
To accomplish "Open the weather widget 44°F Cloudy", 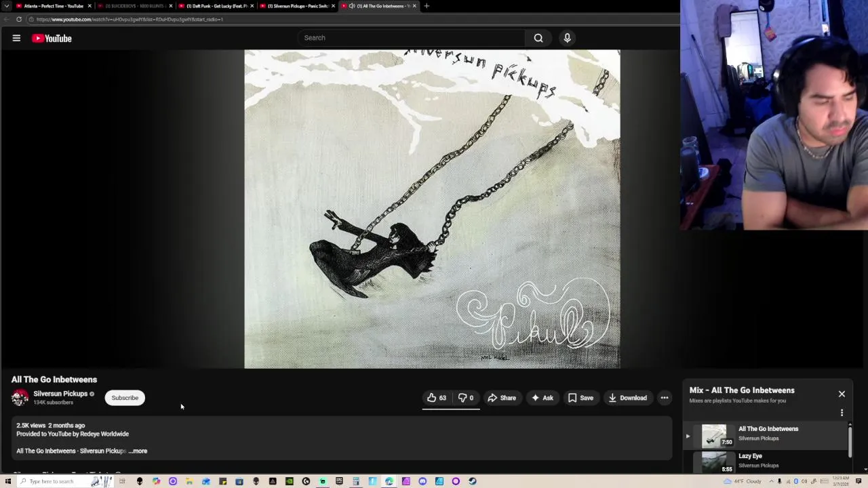I will pos(743,481).
